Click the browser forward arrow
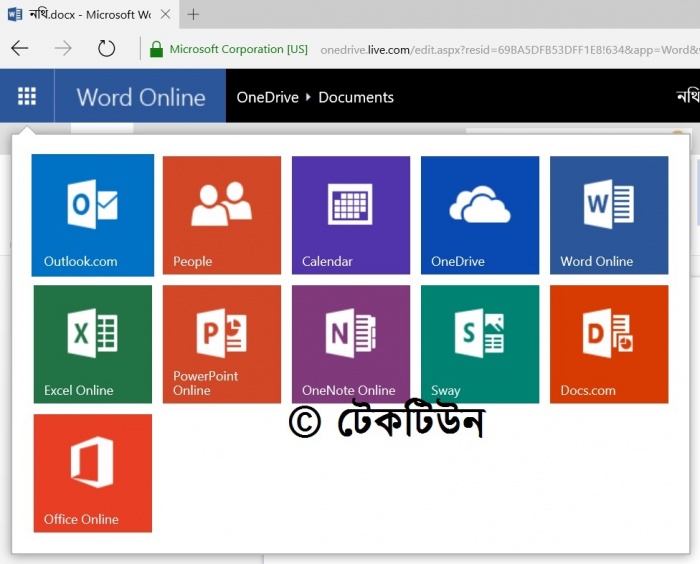The width and height of the screenshot is (700, 564). pyautogui.click(x=63, y=48)
